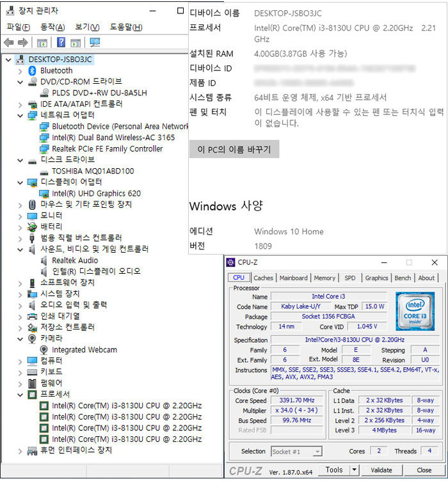
Task: Click the blue question mark help toolbar icon
Action: 61,42
